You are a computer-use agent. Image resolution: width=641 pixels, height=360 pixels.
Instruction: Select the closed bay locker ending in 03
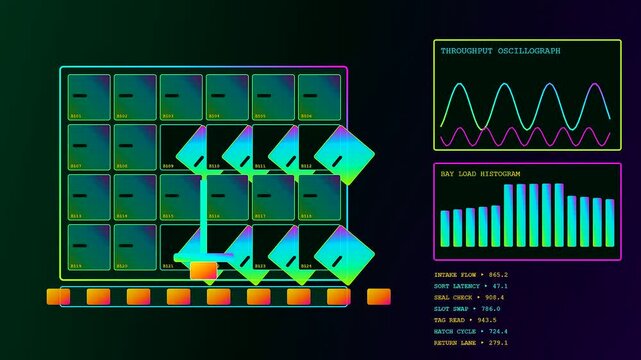tap(181, 97)
